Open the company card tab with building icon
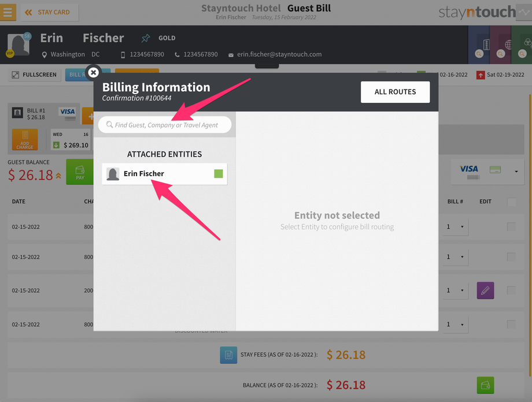The height and width of the screenshot is (402, 532). point(479,44)
